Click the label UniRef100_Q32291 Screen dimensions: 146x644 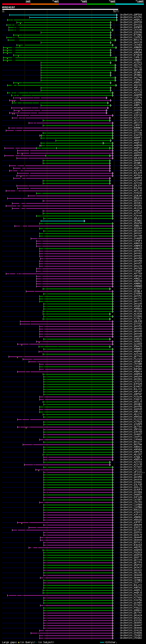[x=131, y=620]
